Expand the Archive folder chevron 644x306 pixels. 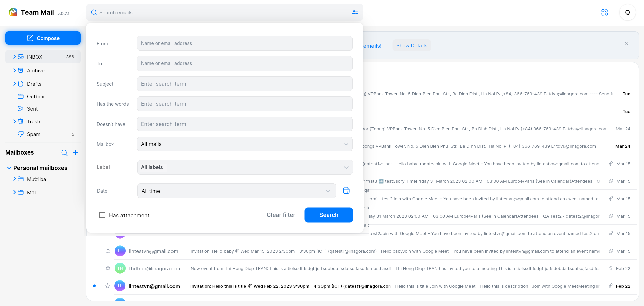tap(14, 70)
